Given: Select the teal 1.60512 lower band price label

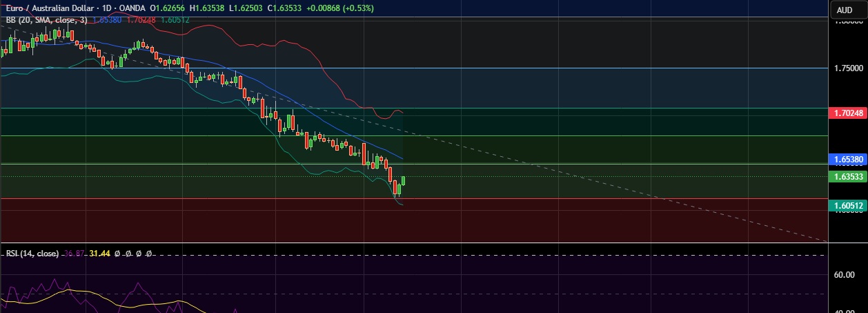Looking at the screenshot, I should pos(847,205).
